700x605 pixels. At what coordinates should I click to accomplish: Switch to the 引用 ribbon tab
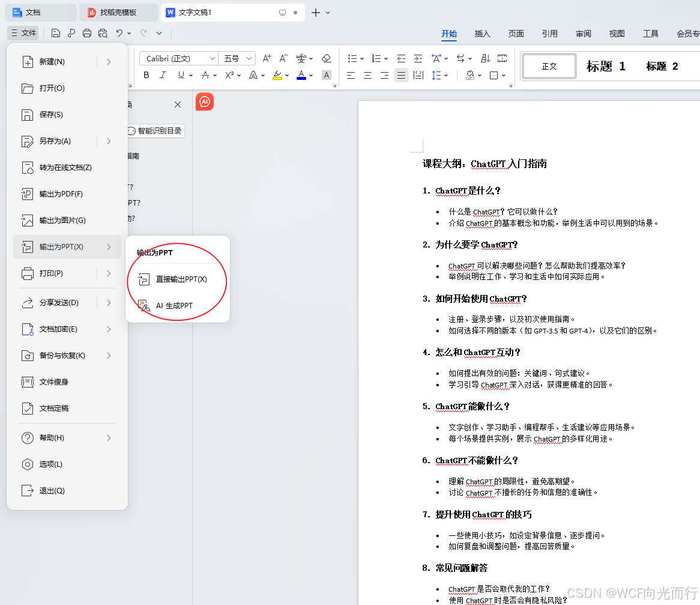coord(549,34)
